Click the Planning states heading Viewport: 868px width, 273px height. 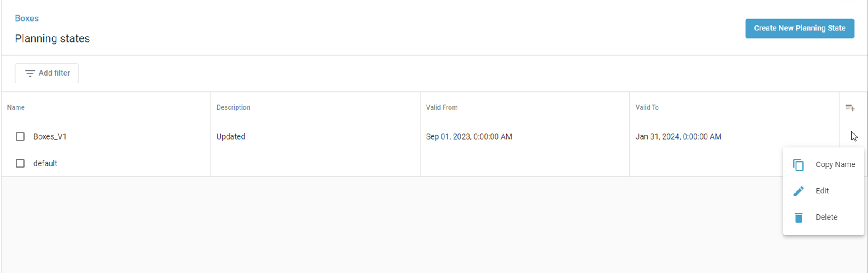point(53,39)
